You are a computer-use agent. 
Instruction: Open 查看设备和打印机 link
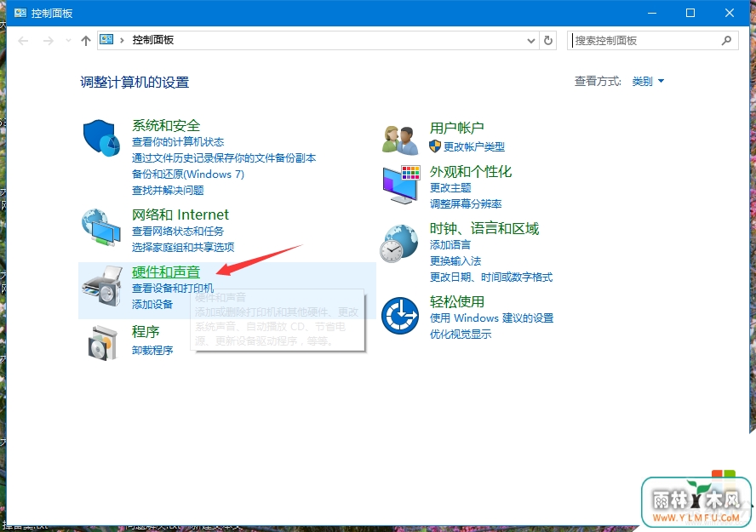(173, 289)
